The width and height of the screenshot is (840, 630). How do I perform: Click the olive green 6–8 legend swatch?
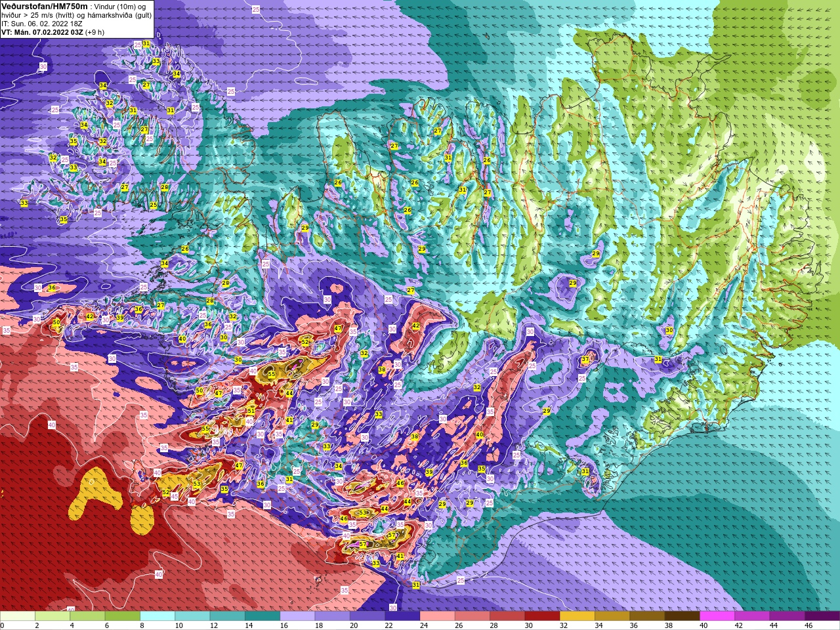click(123, 616)
